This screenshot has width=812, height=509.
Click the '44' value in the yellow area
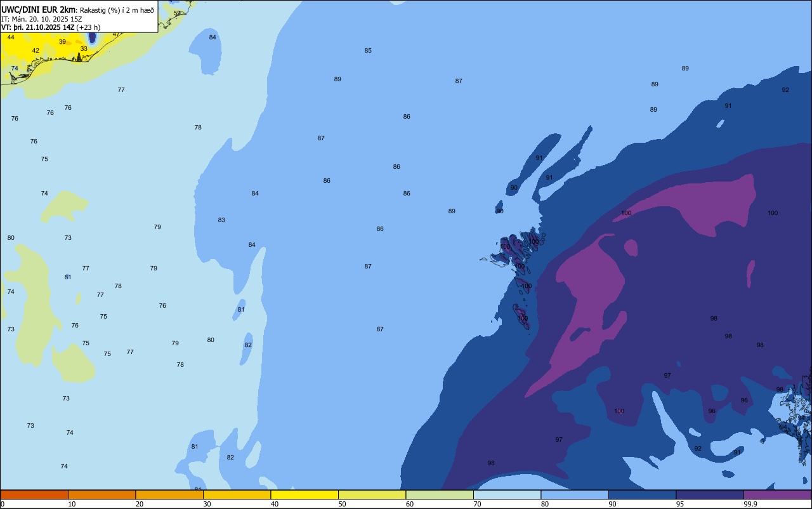click(x=11, y=37)
